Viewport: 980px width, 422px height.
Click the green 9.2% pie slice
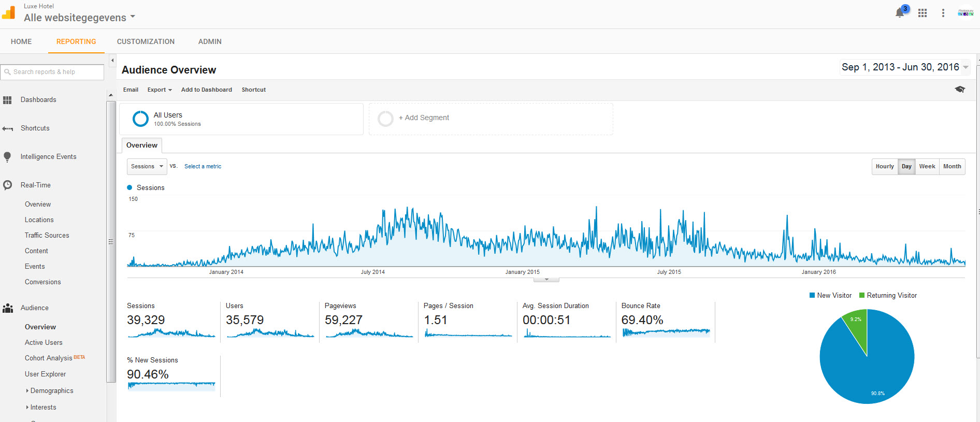click(x=857, y=326)
